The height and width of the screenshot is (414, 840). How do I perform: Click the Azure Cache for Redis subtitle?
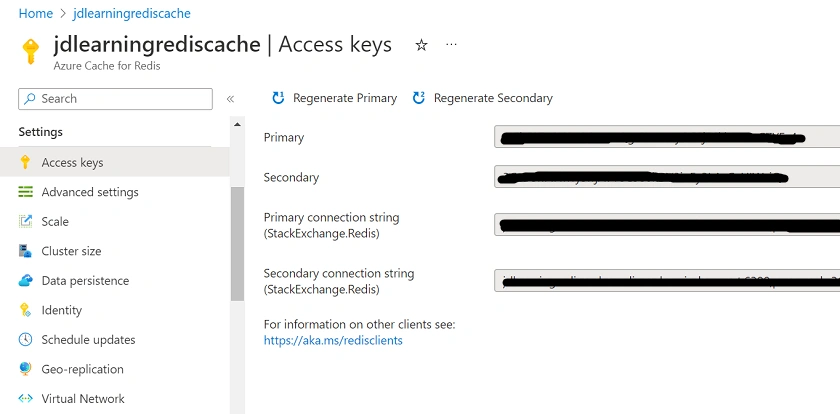(107, 66)
